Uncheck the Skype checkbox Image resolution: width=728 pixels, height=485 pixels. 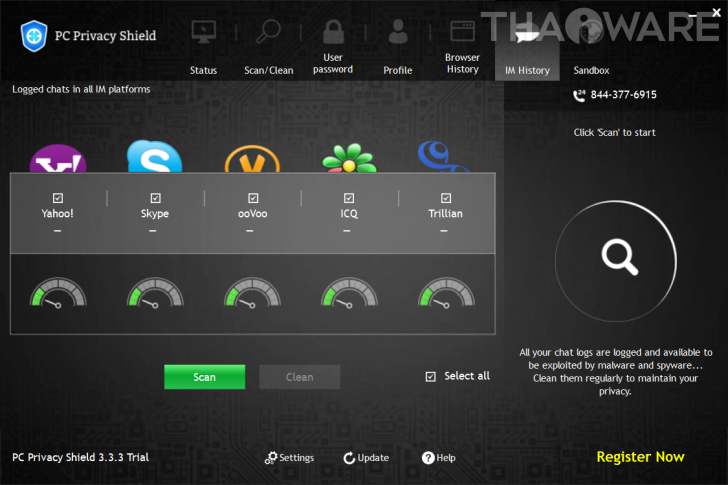155,198
